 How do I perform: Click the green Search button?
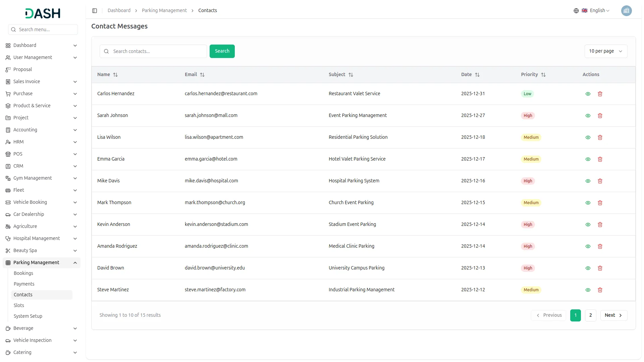(x=222, y=51)
